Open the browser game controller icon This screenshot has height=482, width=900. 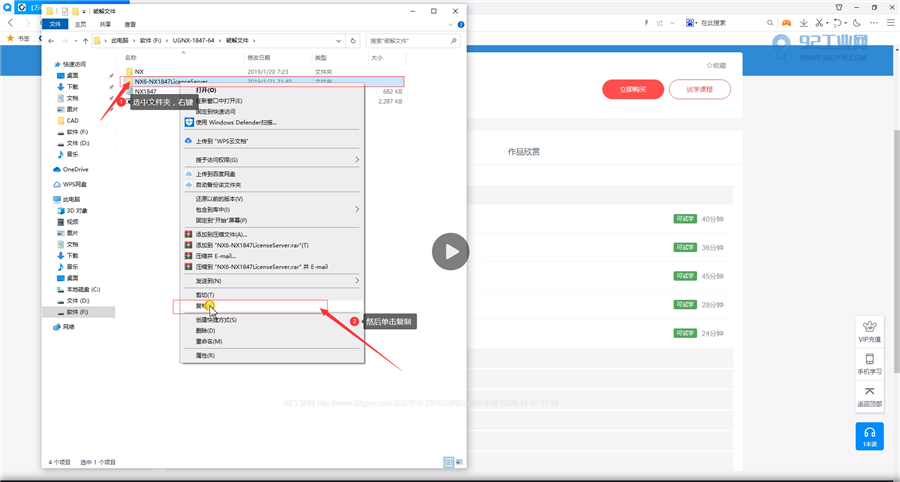pyautogui.click(x=786, y=23)
